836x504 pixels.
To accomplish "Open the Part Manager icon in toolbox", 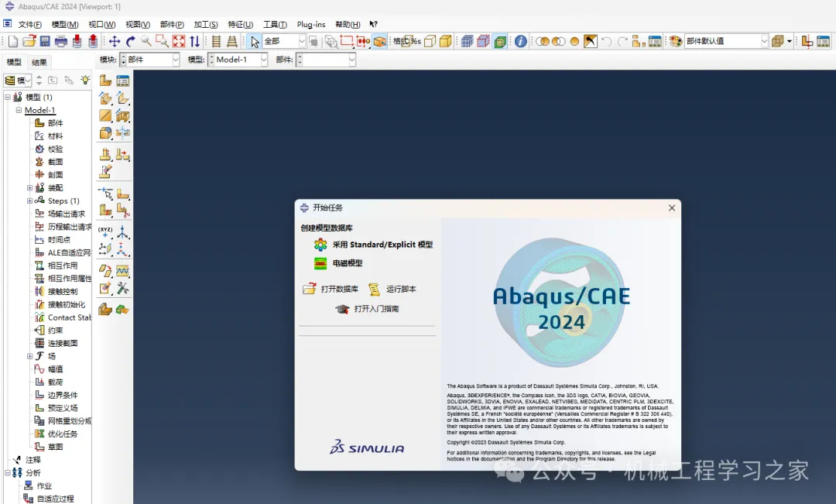I will coord(122,81).
